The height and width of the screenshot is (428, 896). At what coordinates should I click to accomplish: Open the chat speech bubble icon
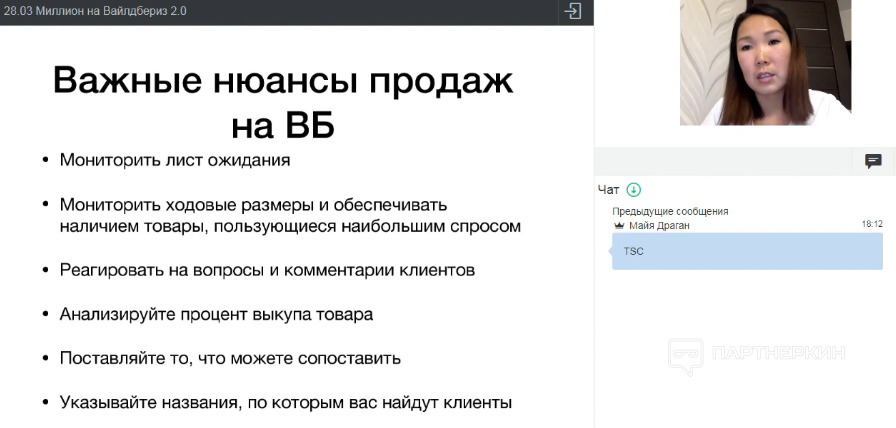coord(873,161)
